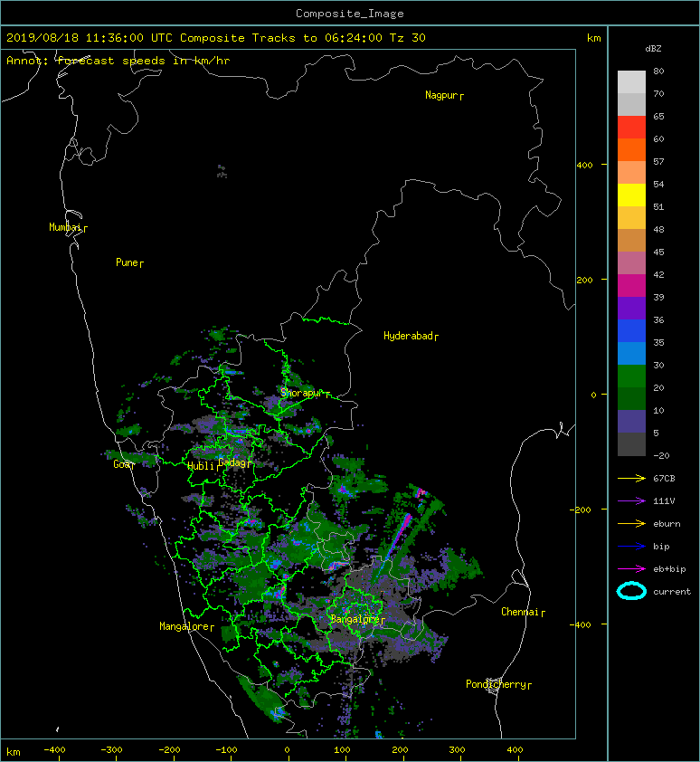Select the Bangalore city label
700x762 pixels.
(355, 619)
